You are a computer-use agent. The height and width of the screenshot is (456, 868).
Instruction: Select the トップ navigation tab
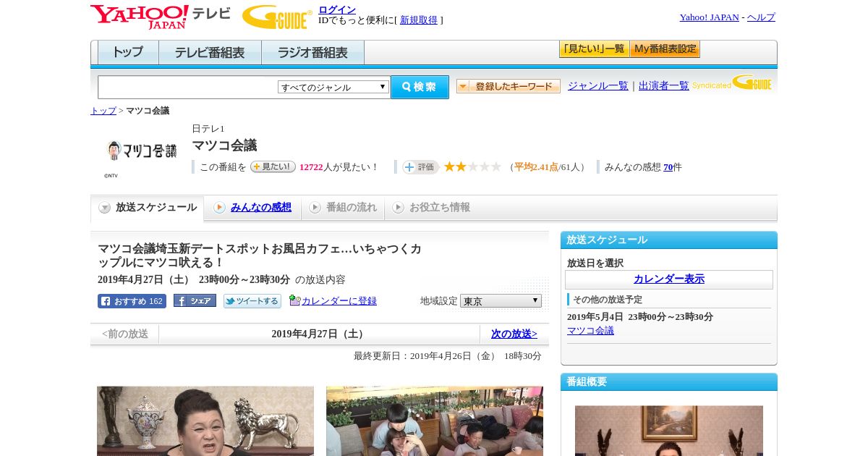tap(128, 53)
